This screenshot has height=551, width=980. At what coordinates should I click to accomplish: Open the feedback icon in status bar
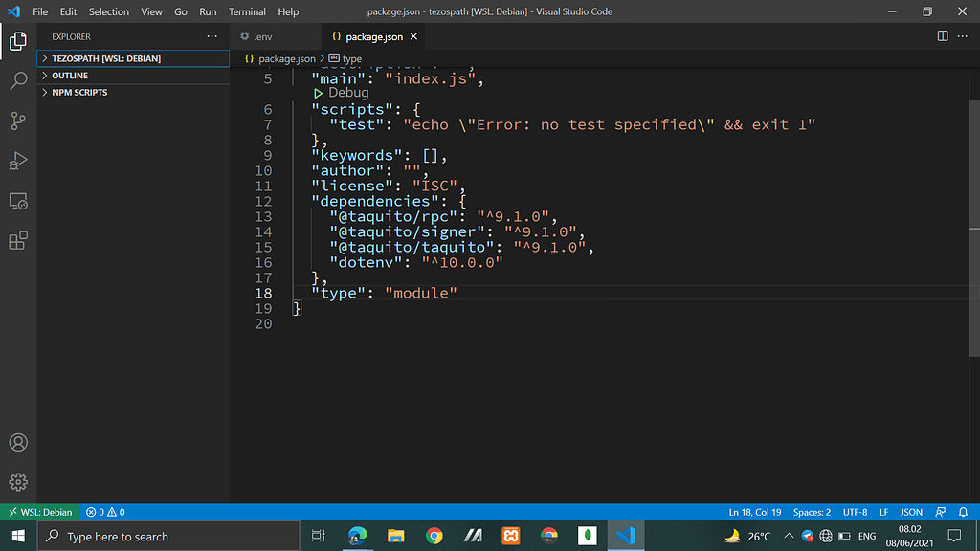[941, 512]
